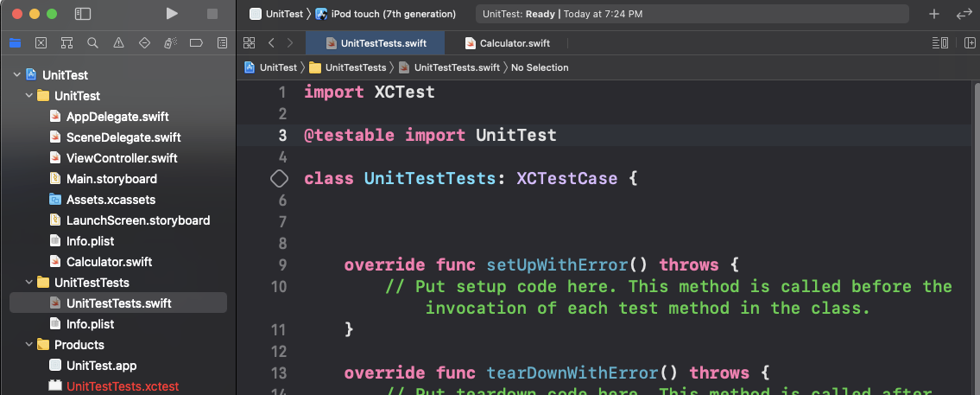Image resolution: width=980 pixels, height=395 pixels.
Task: Open the Project navigator folder icon
Action: pyautogui.click(x=15, y=43)
